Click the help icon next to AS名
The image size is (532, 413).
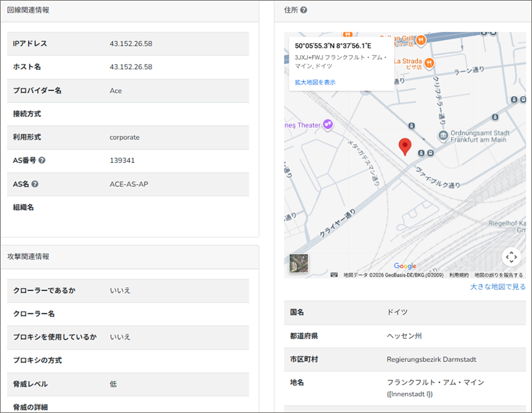click(x=35, y=184)
